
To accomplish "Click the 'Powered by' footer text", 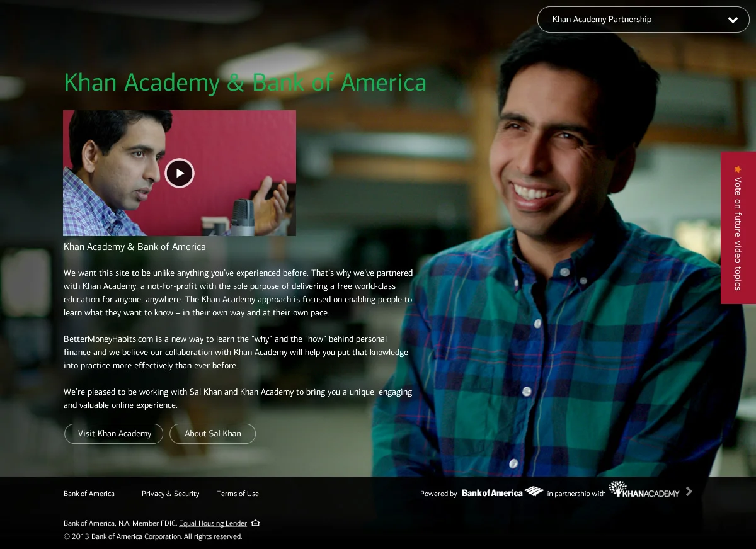I will tap(438, 494).
